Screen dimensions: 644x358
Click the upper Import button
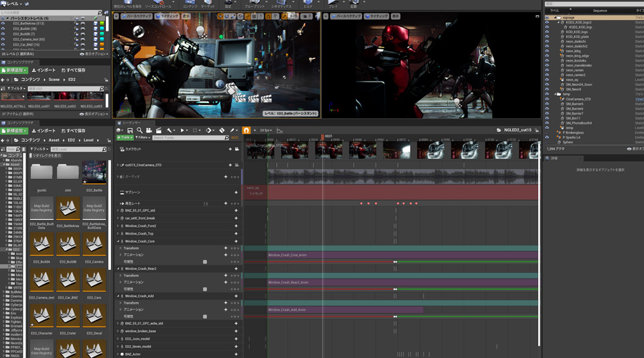tap(44, 70)
